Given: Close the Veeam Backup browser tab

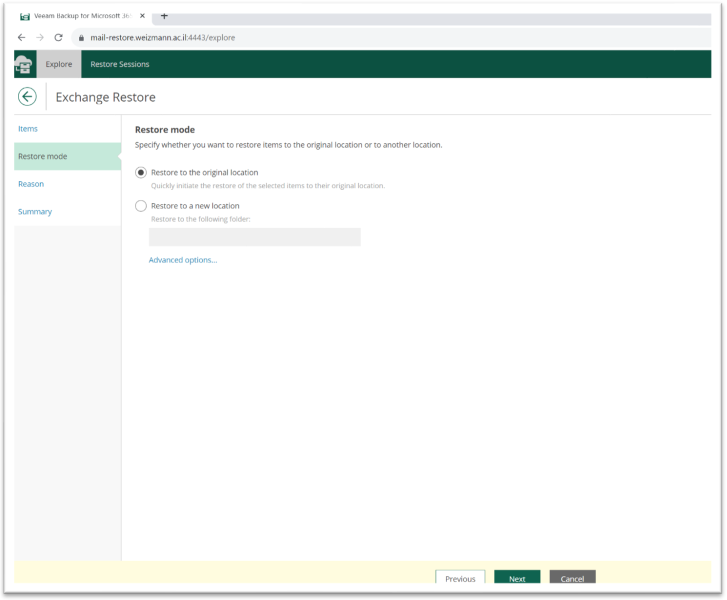Looking at the screenshot, I should (x=142, y=16).
